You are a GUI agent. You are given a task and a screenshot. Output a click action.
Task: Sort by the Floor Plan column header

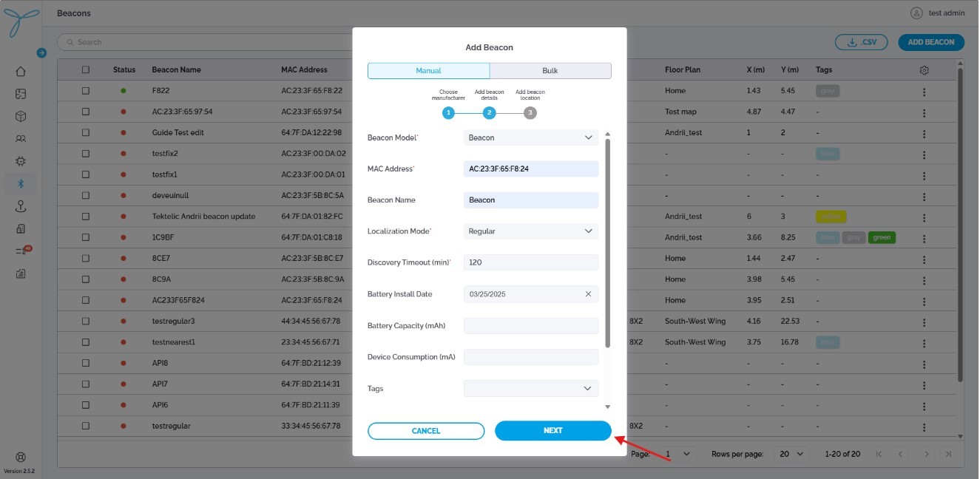coord(683,70)
